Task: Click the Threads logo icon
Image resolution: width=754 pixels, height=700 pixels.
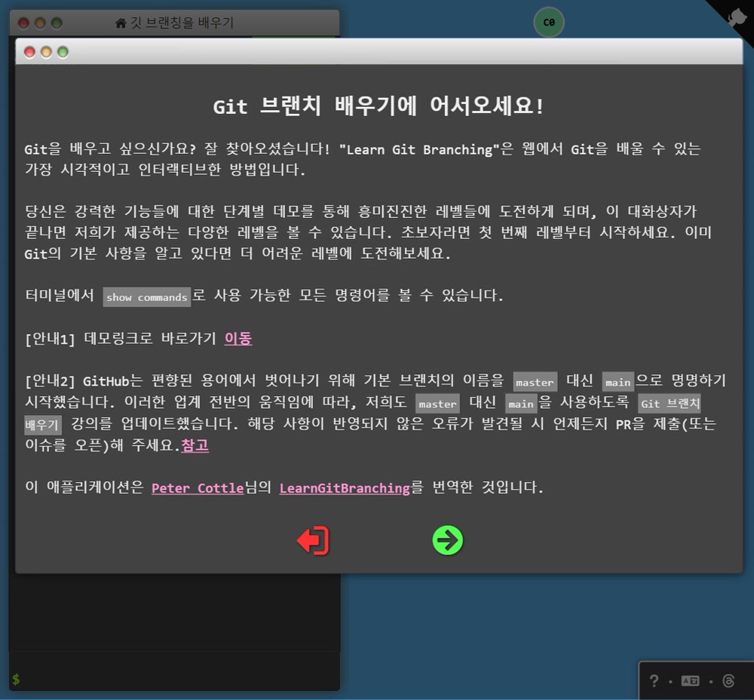Action: pos(728,680)
